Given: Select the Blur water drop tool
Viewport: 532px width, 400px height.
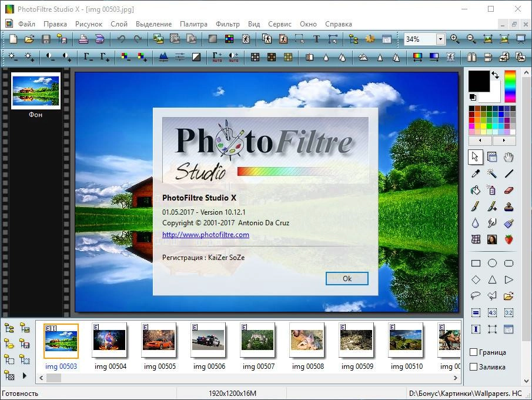Looking at the screenshot, I should pyautogui.click(x=476, y=223).
